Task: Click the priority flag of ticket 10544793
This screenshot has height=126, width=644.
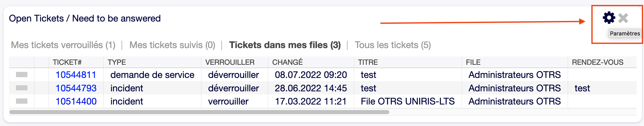Action: pyautogui.click(x=22, y=88)
